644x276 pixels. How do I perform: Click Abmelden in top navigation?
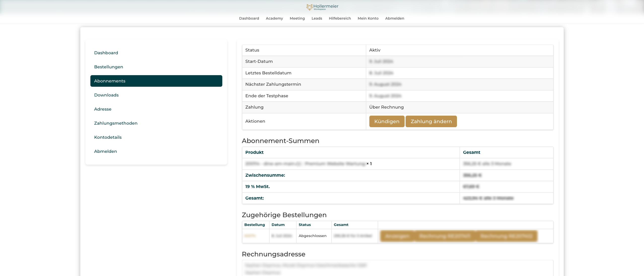click(x=395, y=18)
